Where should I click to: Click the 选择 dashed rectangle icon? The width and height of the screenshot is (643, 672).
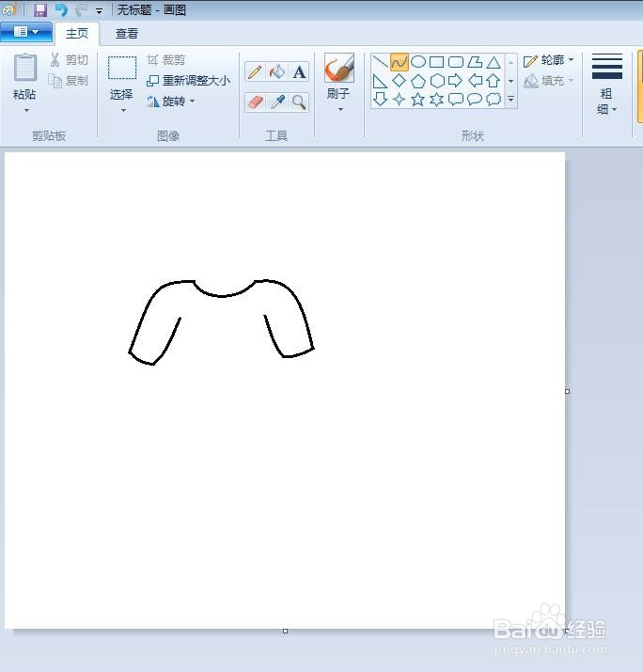point(122,68)
